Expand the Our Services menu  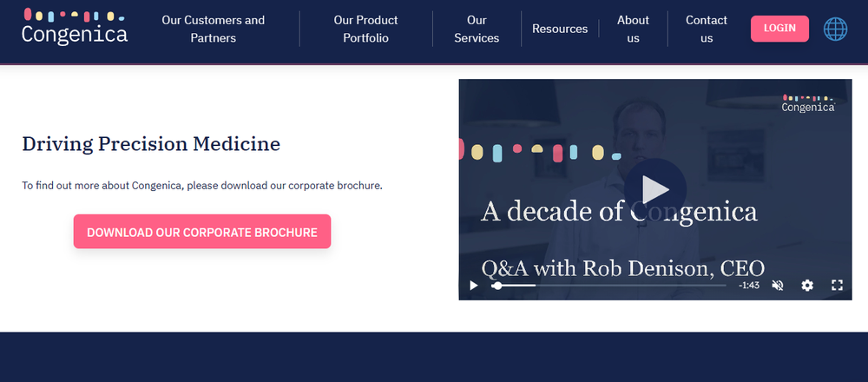(x=477, y=29)
